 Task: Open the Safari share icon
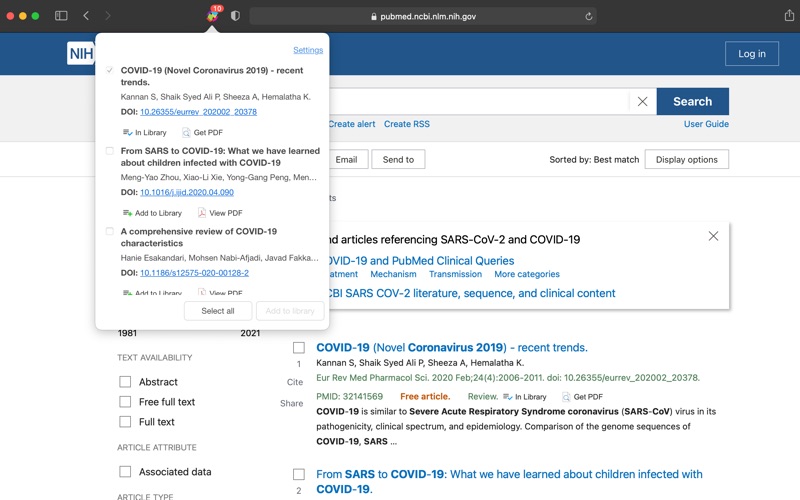click(789, 15)
